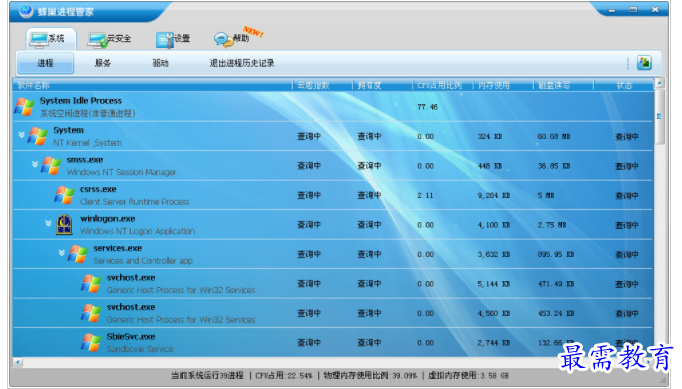Viewport: 682px width, 389px height.
Task: Sort by 软件名称 column header
Action: pyautogui.click(x=33, y=85)
